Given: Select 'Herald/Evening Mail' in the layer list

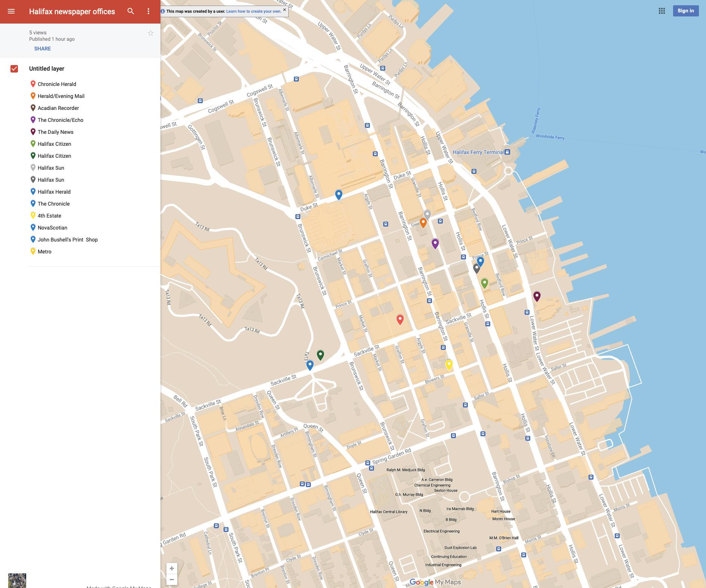Looking at the screenshot, I should pos(61,96).
